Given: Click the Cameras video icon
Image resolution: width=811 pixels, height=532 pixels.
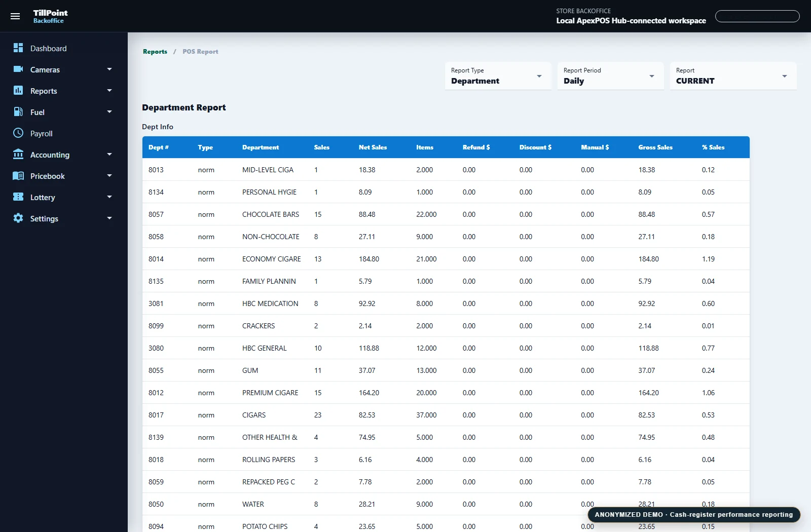Looking at the screenshot, I should pyautogui.click(x=18, y=69).
